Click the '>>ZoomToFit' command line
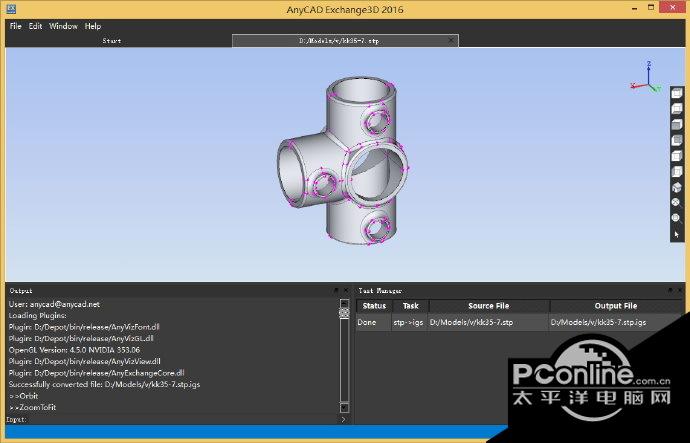 [32, 407]
